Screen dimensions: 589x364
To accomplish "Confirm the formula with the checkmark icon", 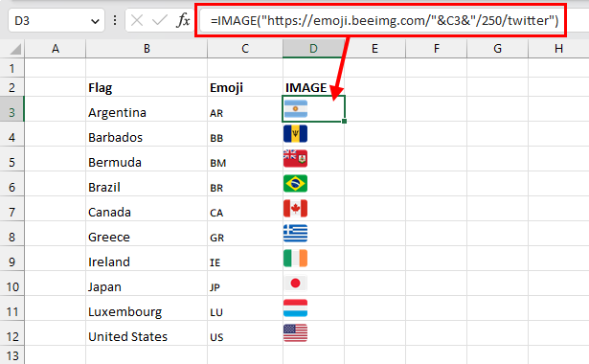I will (160, 20).
